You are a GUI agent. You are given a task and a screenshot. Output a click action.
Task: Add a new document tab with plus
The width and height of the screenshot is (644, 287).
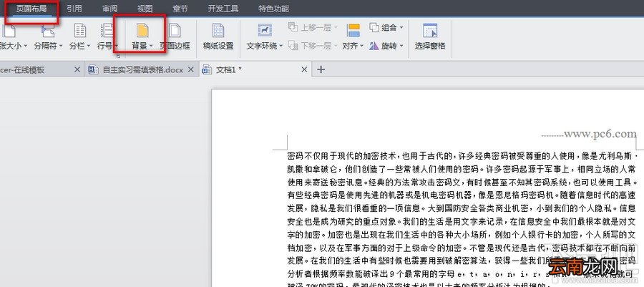pos(321,70)
